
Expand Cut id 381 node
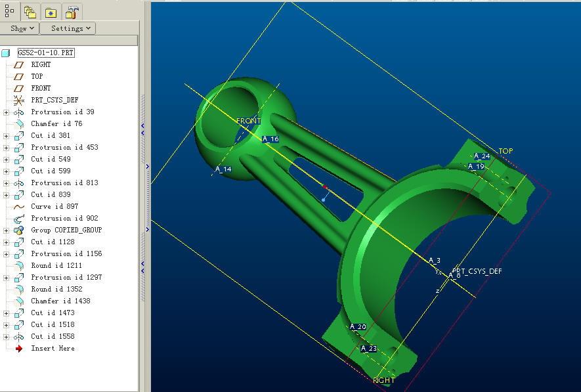pos(6,136)
